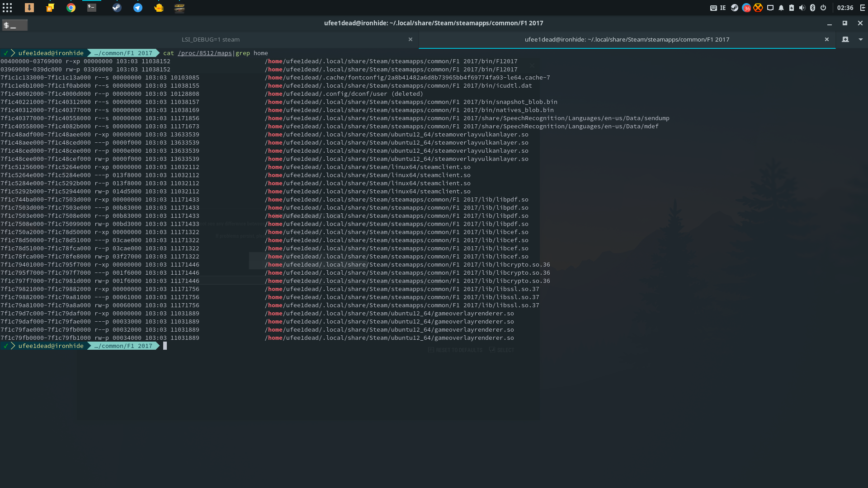
Task: Maximize the terminal window
Action: tap(844, 23)
